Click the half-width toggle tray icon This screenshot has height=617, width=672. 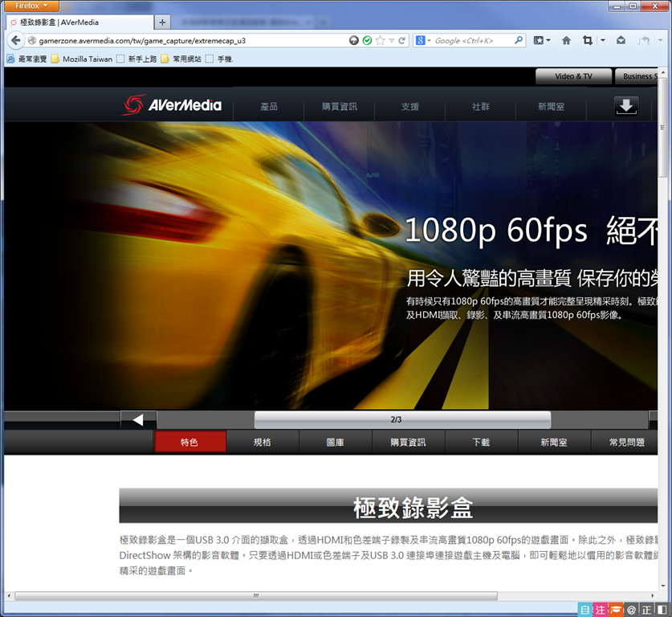662,610
